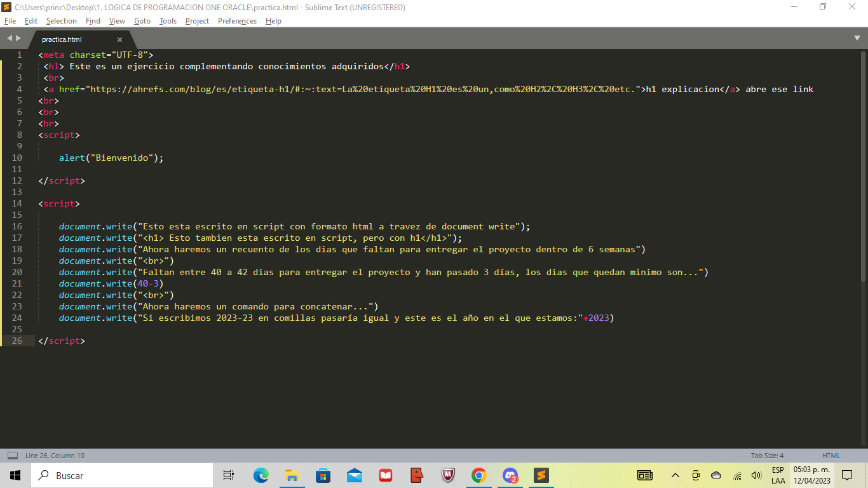The width and height of the screenshot is (868, 488).
Task: Open the Preferences menu
Action: pyautogui.click(x=237, y=21)
